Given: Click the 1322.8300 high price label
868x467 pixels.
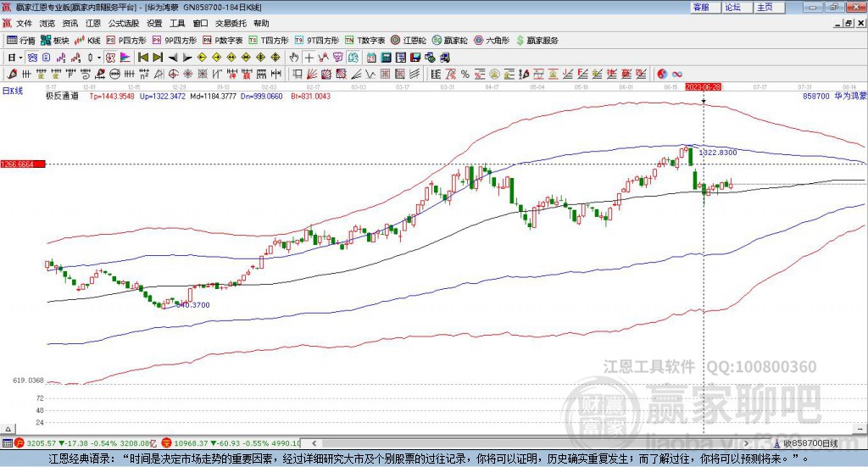Looking at the screenshot, I should (x=718, y=153).
